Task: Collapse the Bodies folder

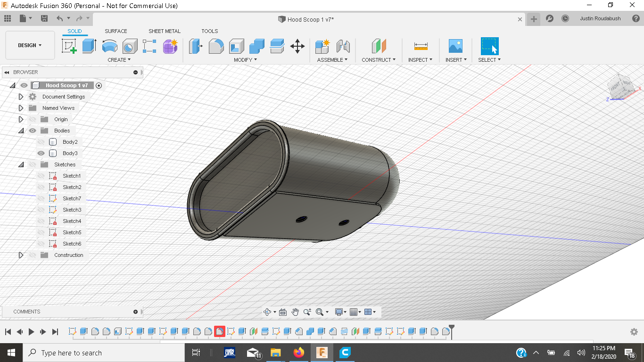Action: [21, 131]
